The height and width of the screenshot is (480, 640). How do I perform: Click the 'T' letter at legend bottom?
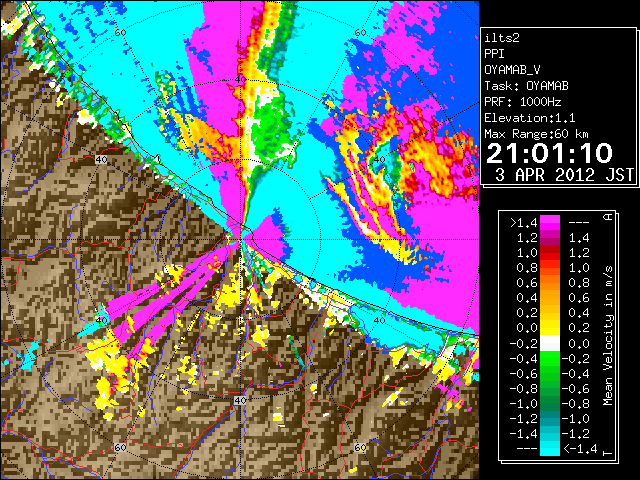pos(608,453)
